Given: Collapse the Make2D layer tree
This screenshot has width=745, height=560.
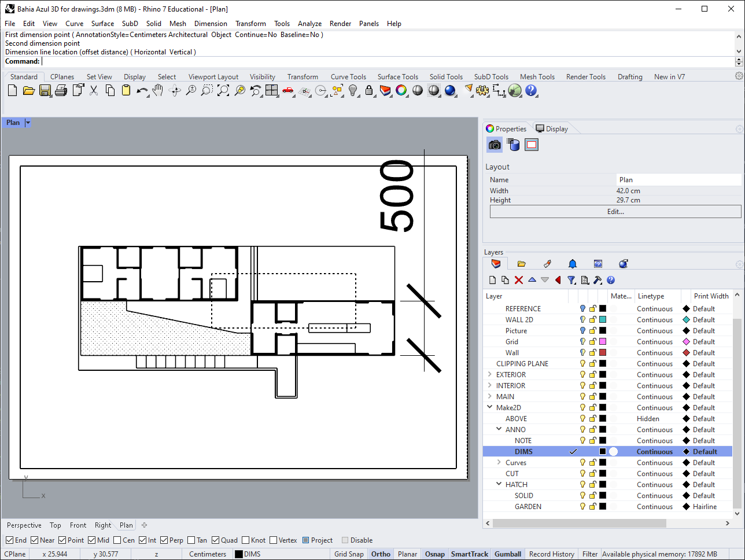Looking at the screenshot, I should click(490, 408).
